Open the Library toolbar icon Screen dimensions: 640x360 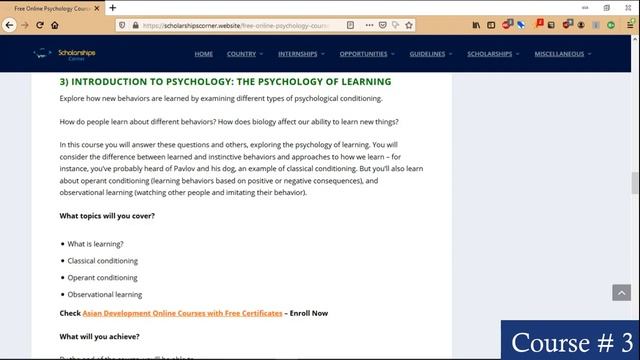[476, 25]
